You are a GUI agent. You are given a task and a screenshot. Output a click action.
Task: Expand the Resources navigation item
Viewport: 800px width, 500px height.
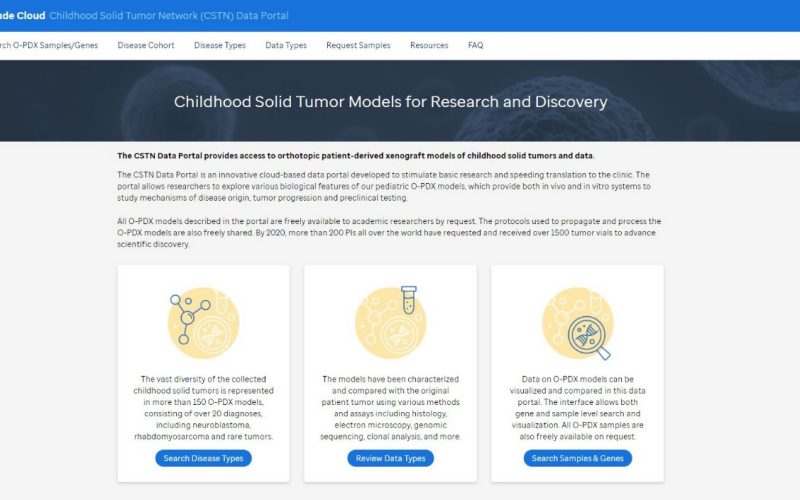pos(429,45)
